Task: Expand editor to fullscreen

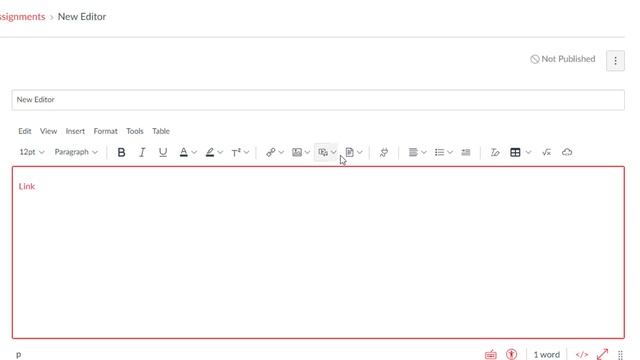Action: pos(602,354)
